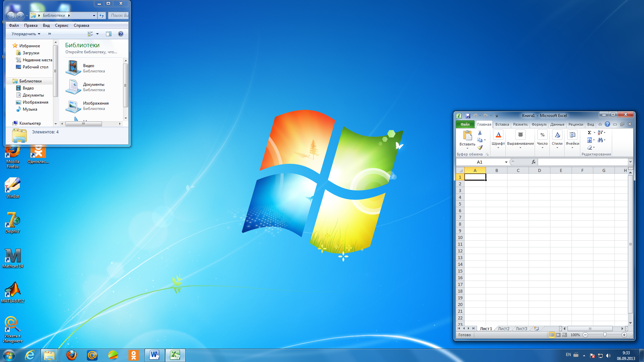
Task: Expand the Excel formula bar
Action: click(x=630, y=162)
